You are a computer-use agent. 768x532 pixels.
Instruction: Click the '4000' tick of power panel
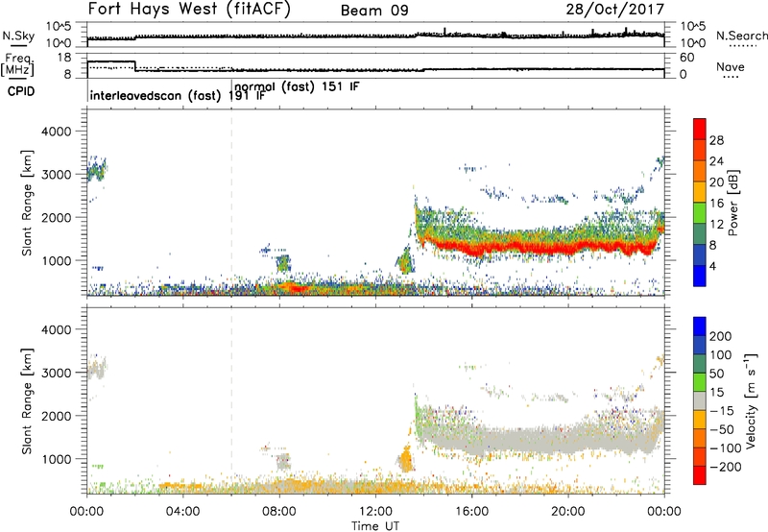coord(56,132)
